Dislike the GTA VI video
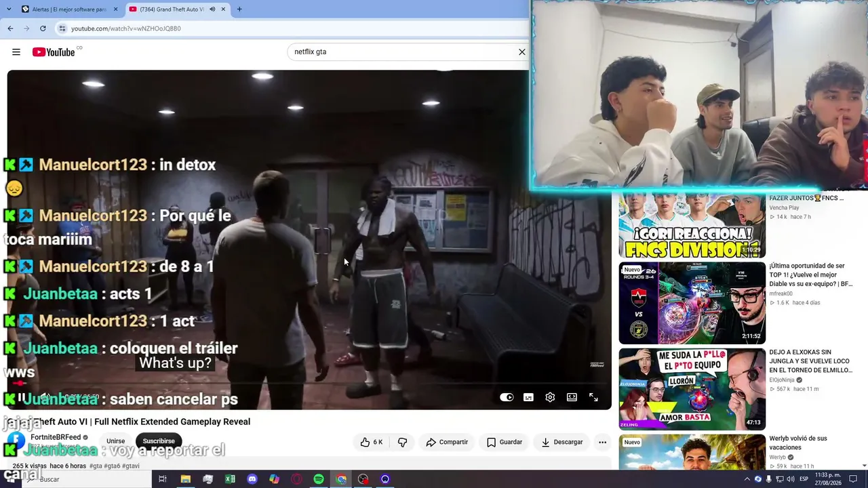 pyautogui.click(x=402, y=442)
